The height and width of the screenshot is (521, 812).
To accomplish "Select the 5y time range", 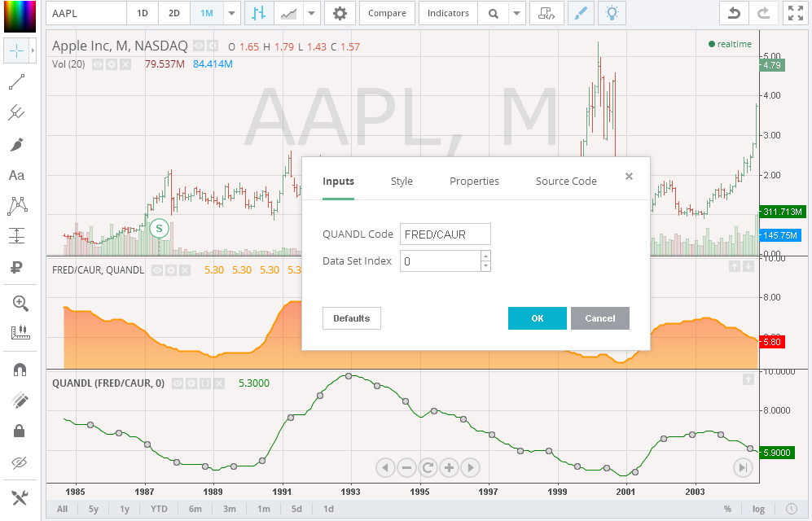I will point(93,509).
